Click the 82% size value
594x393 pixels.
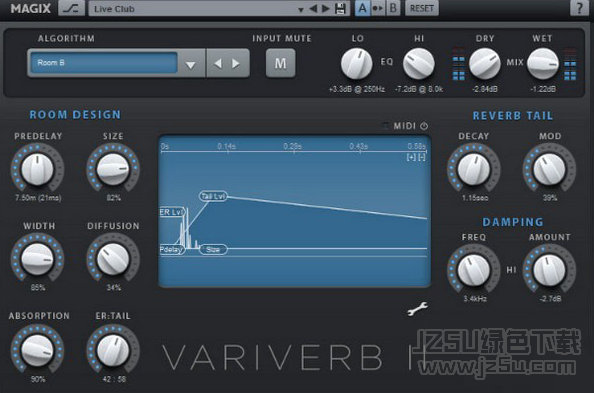tap(114, 198)
